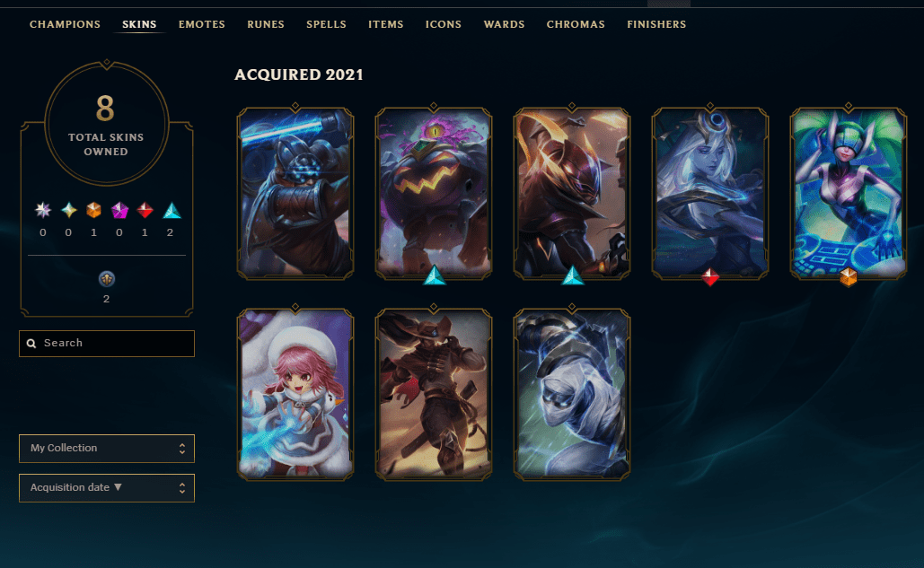The image size is (924, 568).
Task: Open the DJ skin with green hair
Action: pos(849,193)
